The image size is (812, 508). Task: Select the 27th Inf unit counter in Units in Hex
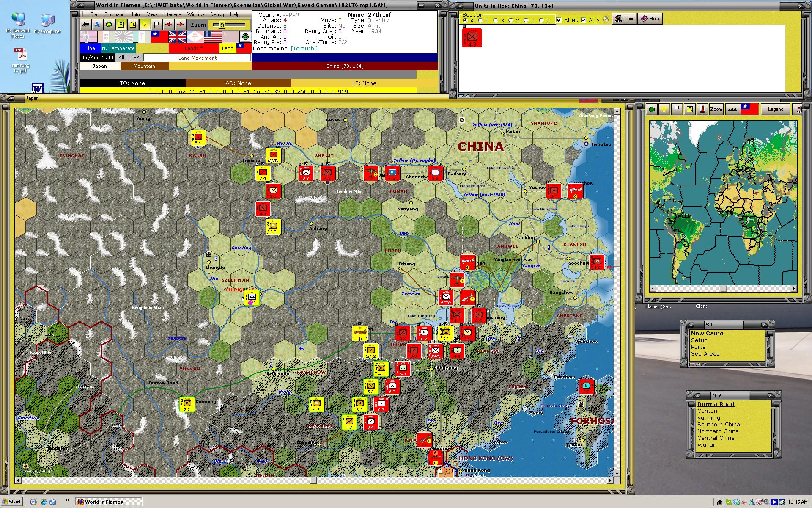click(x=472, y=37)
